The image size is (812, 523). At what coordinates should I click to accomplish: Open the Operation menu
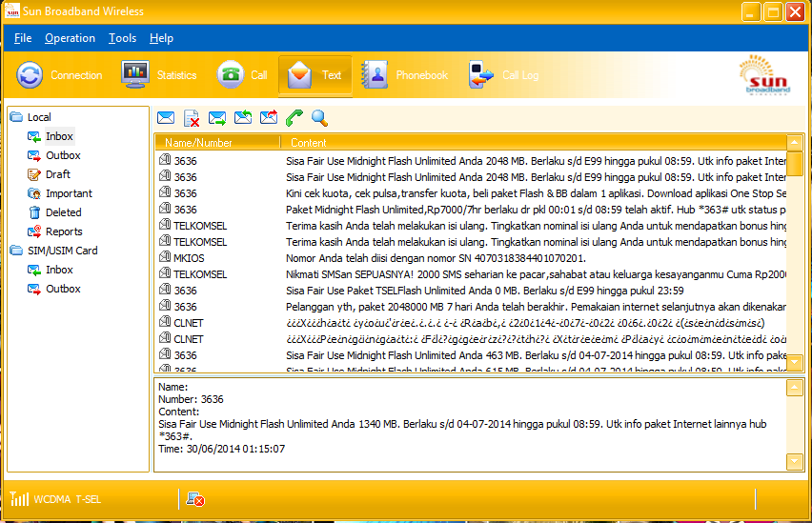(70, 38)
